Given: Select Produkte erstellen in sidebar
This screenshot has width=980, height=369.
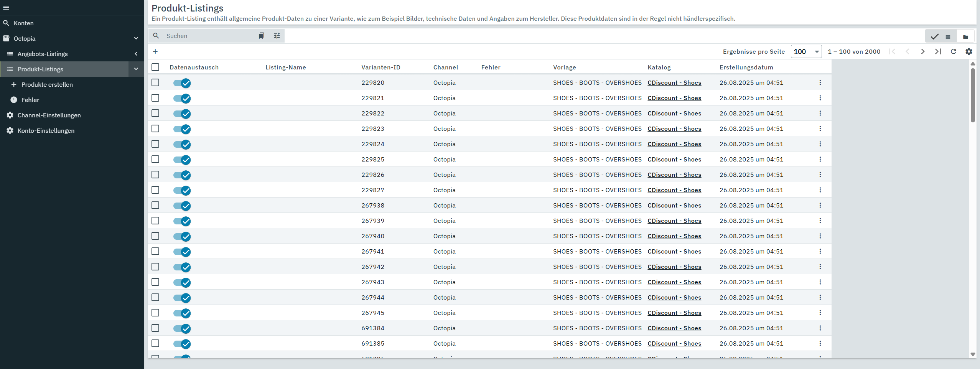Looking at the screenshot, I should coord(47,84).
